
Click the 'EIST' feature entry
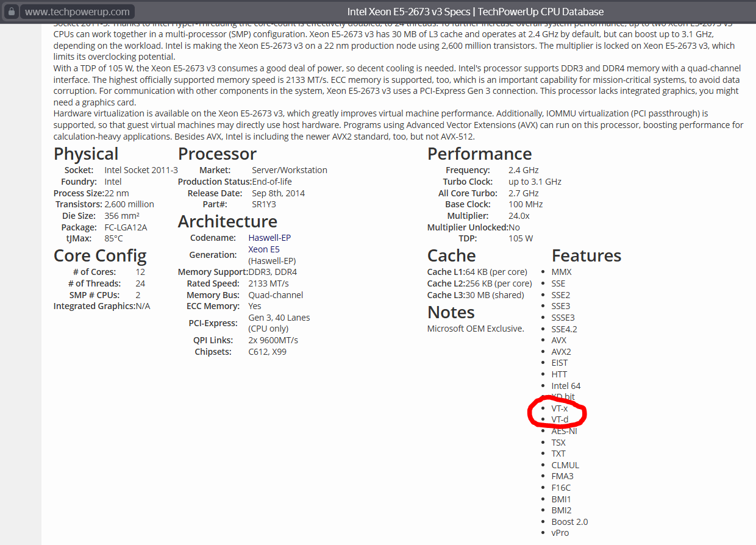(x=559, y=363)
